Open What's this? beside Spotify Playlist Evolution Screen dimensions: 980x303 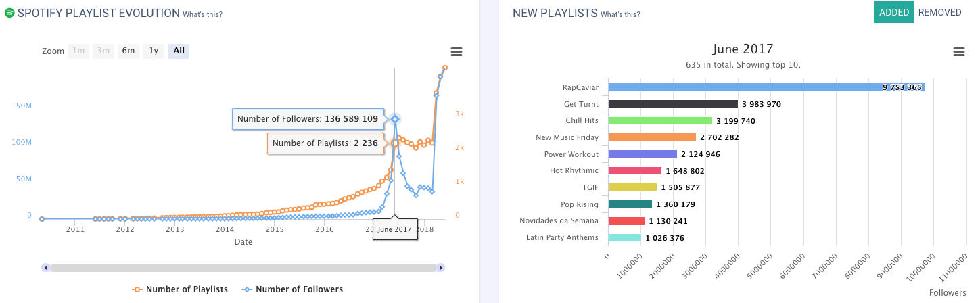click(203, 14)
